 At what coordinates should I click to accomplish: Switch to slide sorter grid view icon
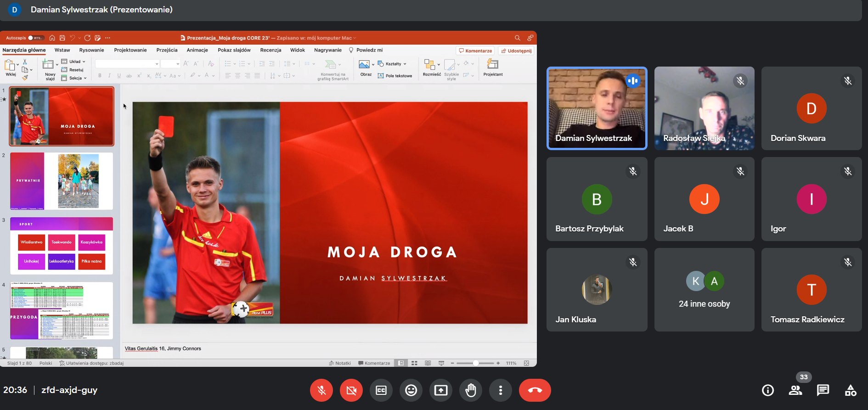[x=414, y=363]
